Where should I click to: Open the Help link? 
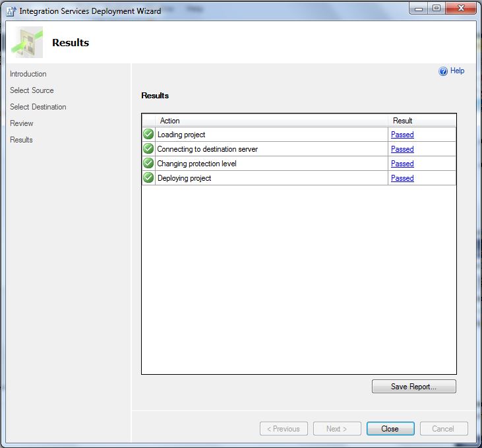(457, 71)
